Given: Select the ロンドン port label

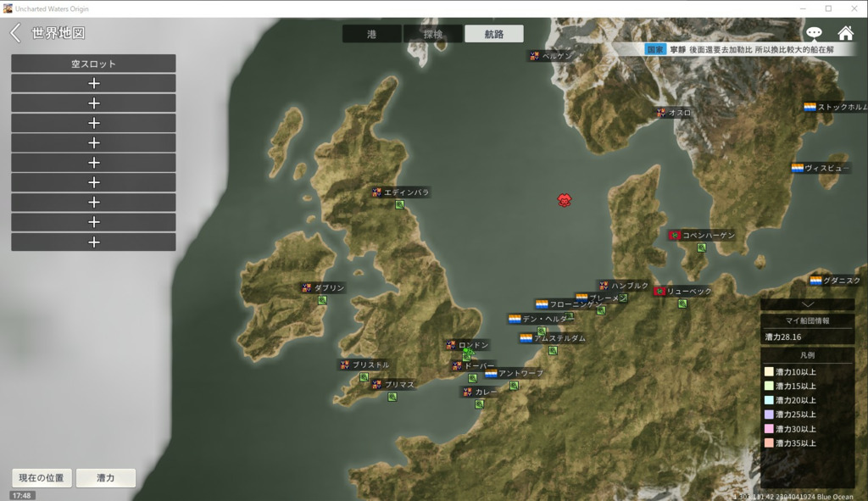Looking at the screenshot, I should tap(473, 345).
